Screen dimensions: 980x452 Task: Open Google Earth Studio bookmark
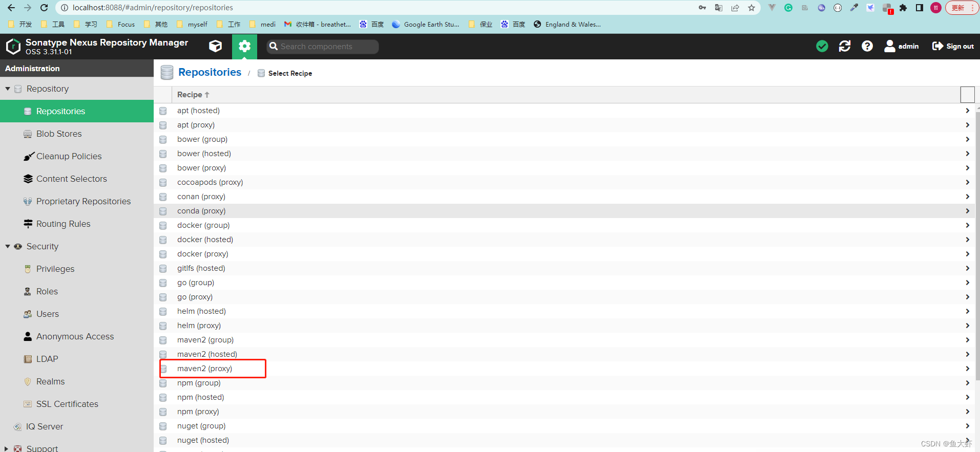click(x=426, y=24)
